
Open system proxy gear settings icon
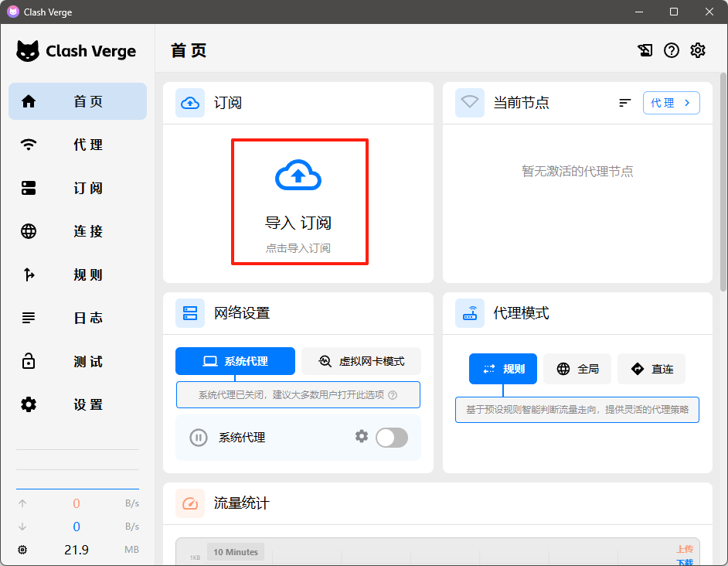[x=361, y=437]
